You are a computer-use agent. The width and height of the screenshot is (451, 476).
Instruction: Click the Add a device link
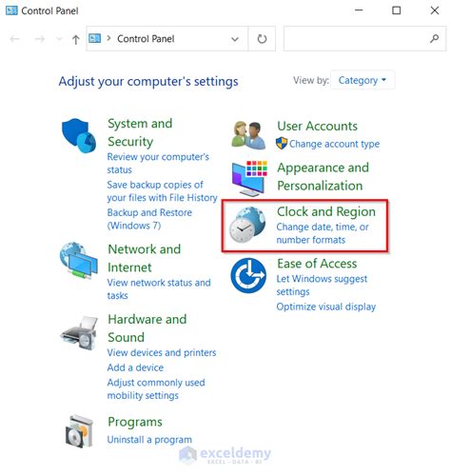coord(135,367)
